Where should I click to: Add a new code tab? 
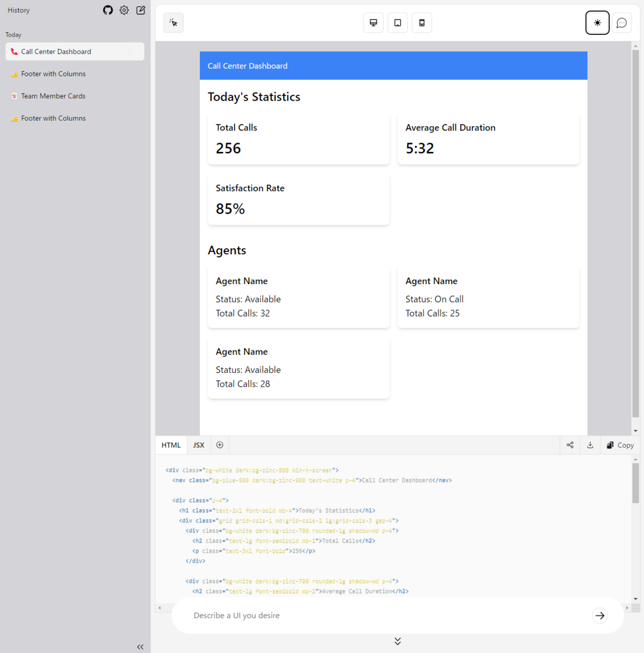(219, 445)
